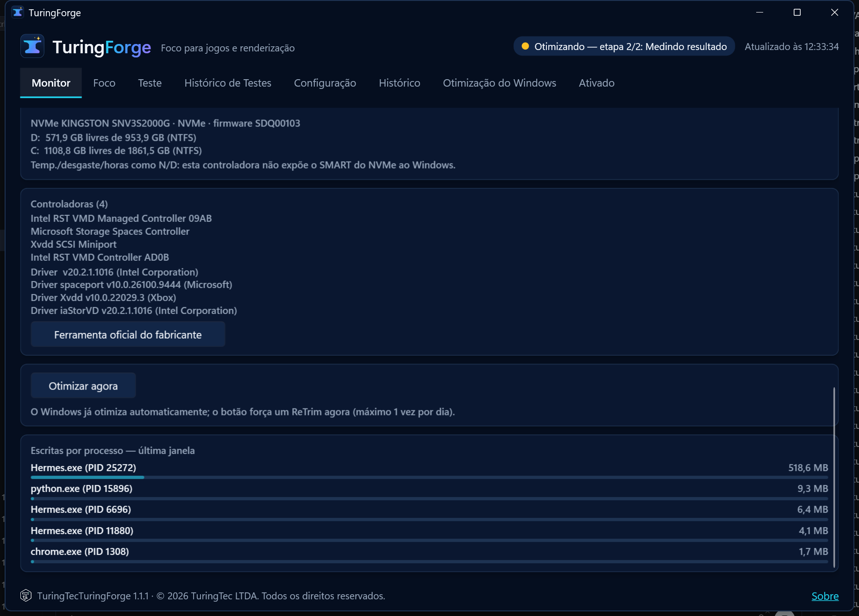Open the Foco tab
This screenshot has width=859, height=616.
[x=104, y=83]
